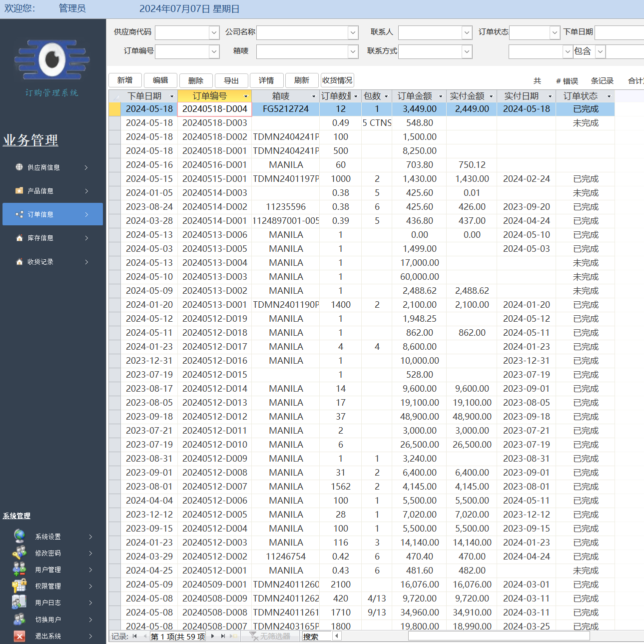Viewport: 644px width, 644px height.
Task: Click the application eye logo
Action: (x=52, y=59)
